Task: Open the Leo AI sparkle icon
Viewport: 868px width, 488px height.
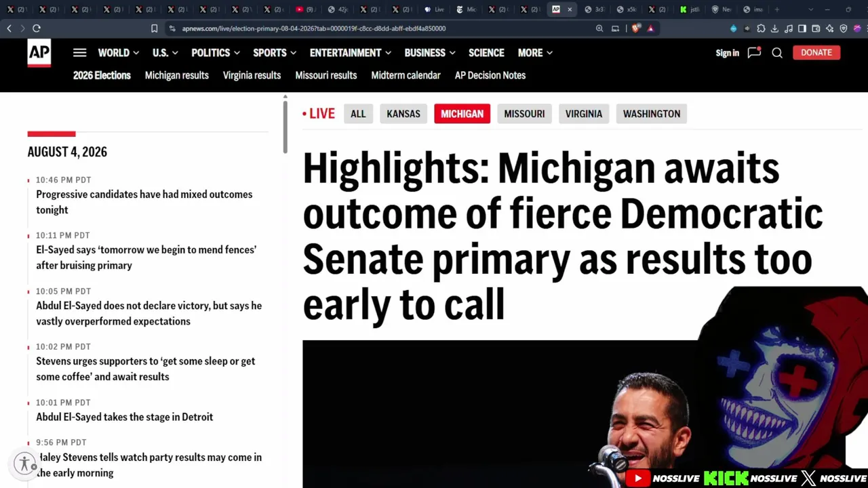Action: (830, 28)
